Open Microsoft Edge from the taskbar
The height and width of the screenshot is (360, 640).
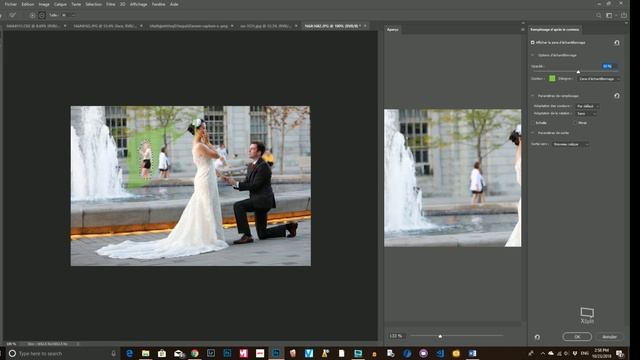(130, 353)
